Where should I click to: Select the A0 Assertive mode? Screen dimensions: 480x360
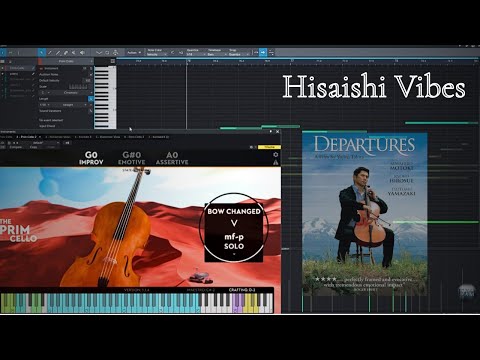click(x=172, y=158)
